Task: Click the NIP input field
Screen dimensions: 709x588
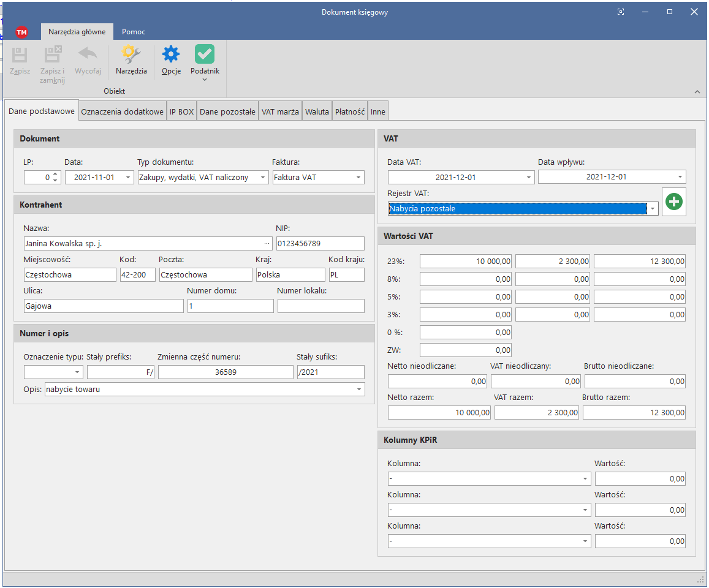Action: coord(320,244)
